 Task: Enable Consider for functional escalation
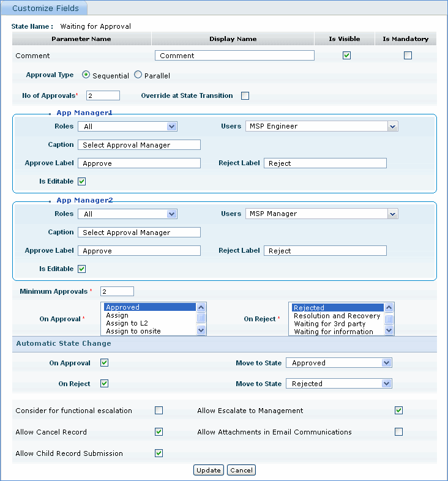[x=159, y=411]
